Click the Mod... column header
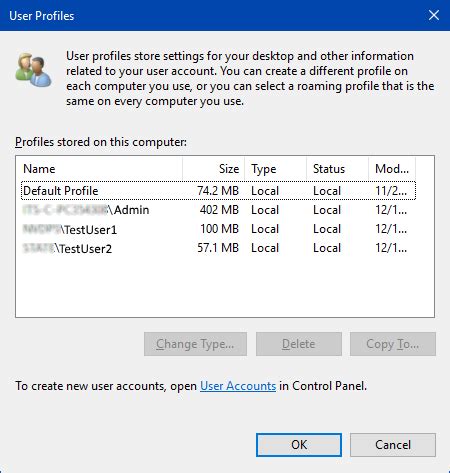The image size is (450, 473). [x=392, y=169]
